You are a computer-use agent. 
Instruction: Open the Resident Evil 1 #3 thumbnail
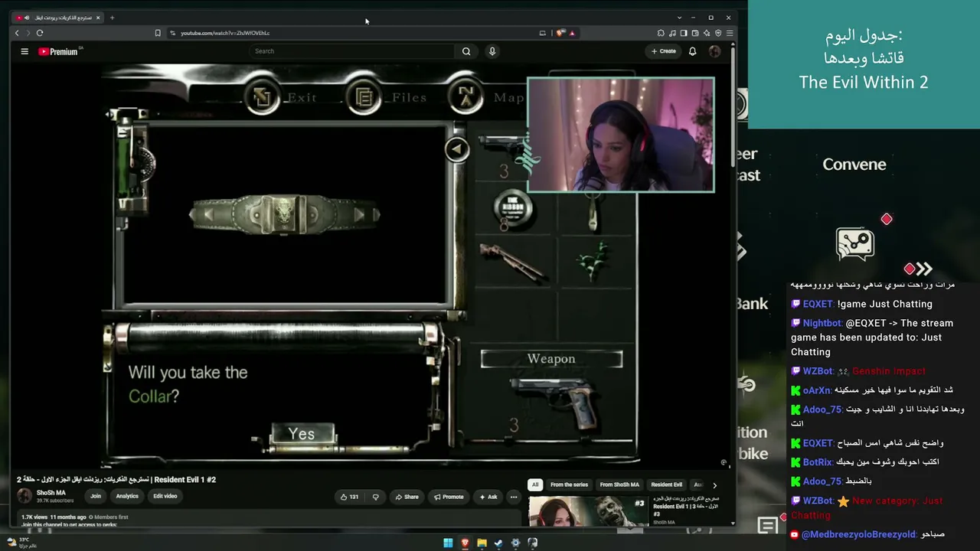[x=588, y=511]
